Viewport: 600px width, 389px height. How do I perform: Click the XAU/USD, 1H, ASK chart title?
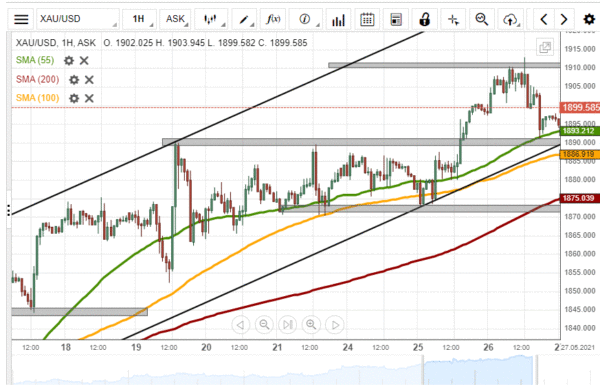55,43
